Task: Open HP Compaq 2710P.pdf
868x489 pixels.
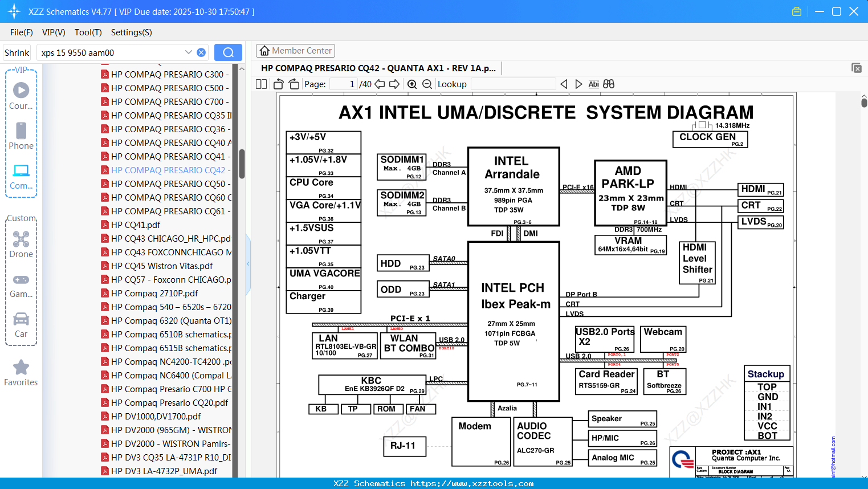Action: click(x=150, y=293)
